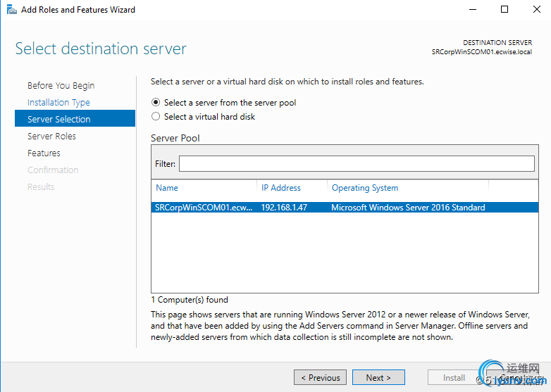551x392 pixels.
Task: Maximize the wizard window
Action: (504, 9)
